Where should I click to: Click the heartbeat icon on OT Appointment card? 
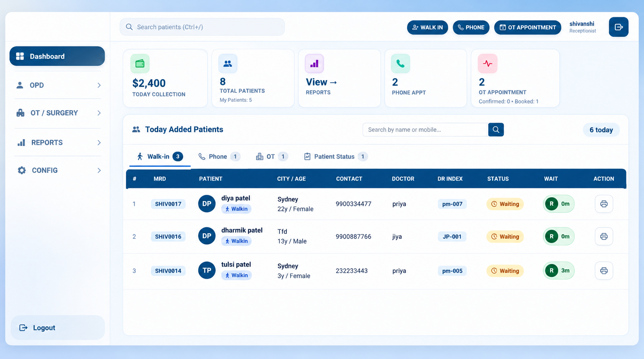pos(488,63)
